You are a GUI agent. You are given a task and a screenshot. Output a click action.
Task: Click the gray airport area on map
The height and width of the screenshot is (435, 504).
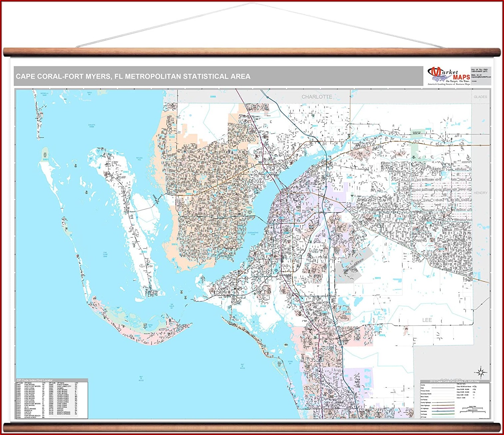click(x=353, y=266)
